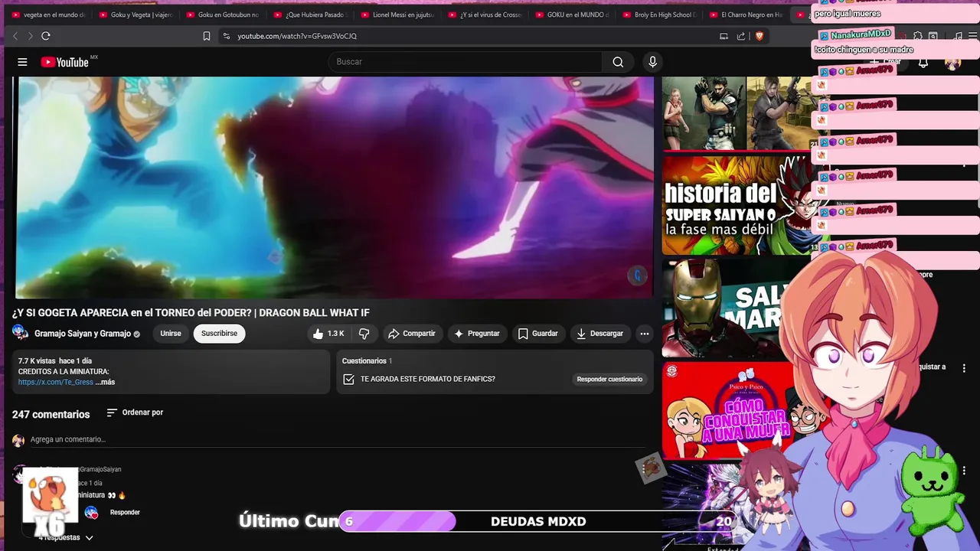Click the 'Cuestionarios 1' heading

click(367, 361)
